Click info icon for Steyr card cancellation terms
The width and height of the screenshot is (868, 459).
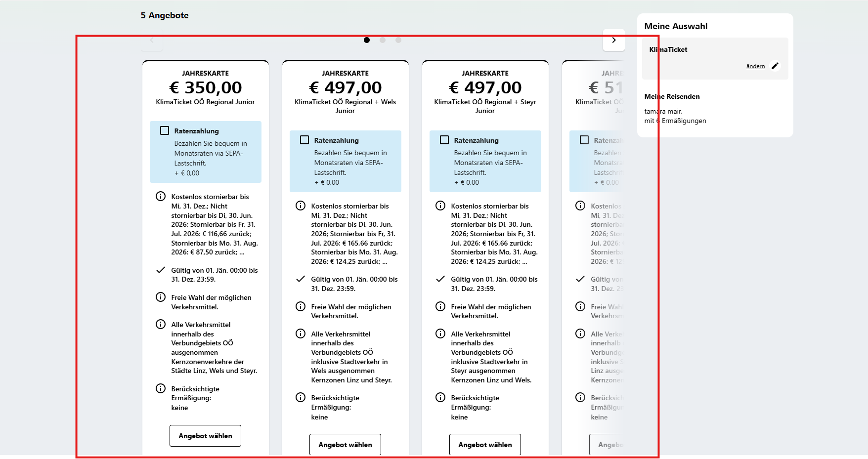pyautogui.click(x=440, y=206)
